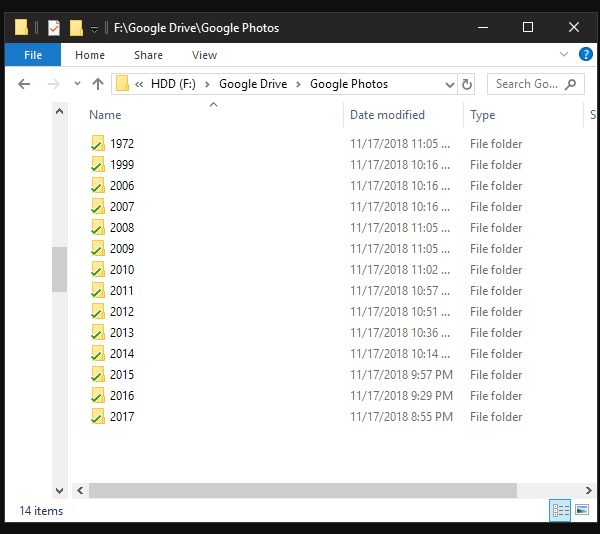Expand hidden breadcrumb path chevrons
Image resolution: width=600 pixels, height=534 pixels.
(x=139, y=84)
